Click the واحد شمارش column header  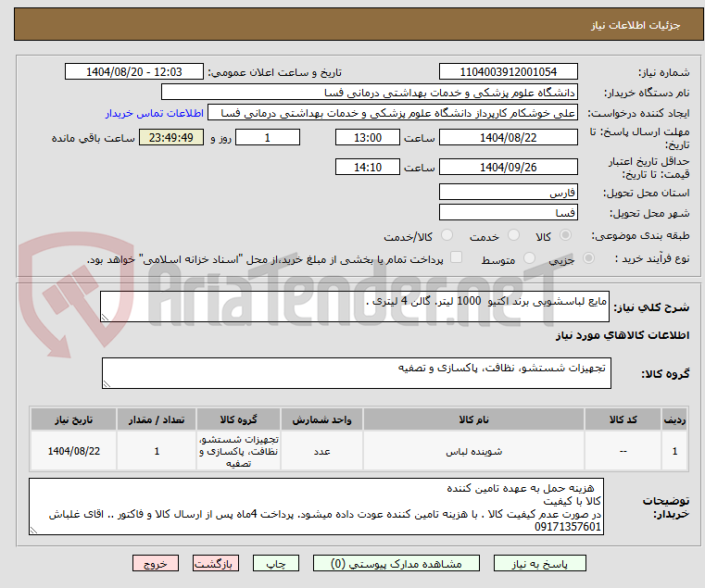point(321,419)
